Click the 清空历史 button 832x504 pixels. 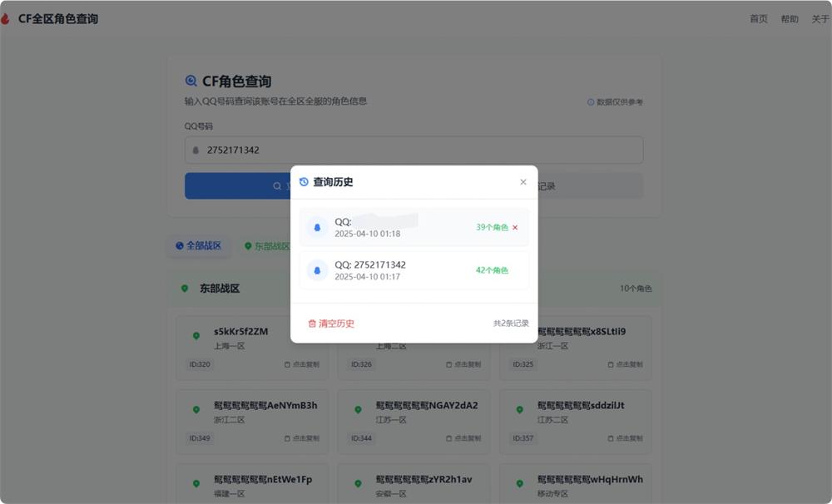[331, 323]
